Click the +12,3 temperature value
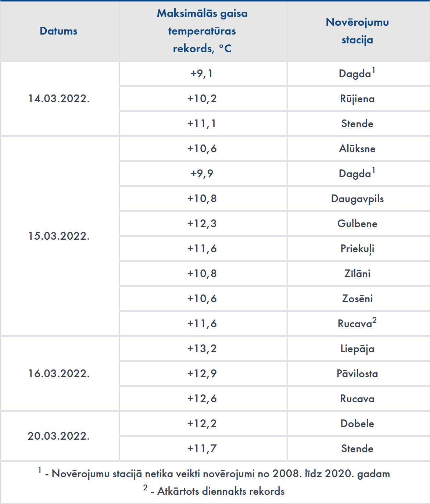This screenshot has height=504, width=430. click(202, 224)
